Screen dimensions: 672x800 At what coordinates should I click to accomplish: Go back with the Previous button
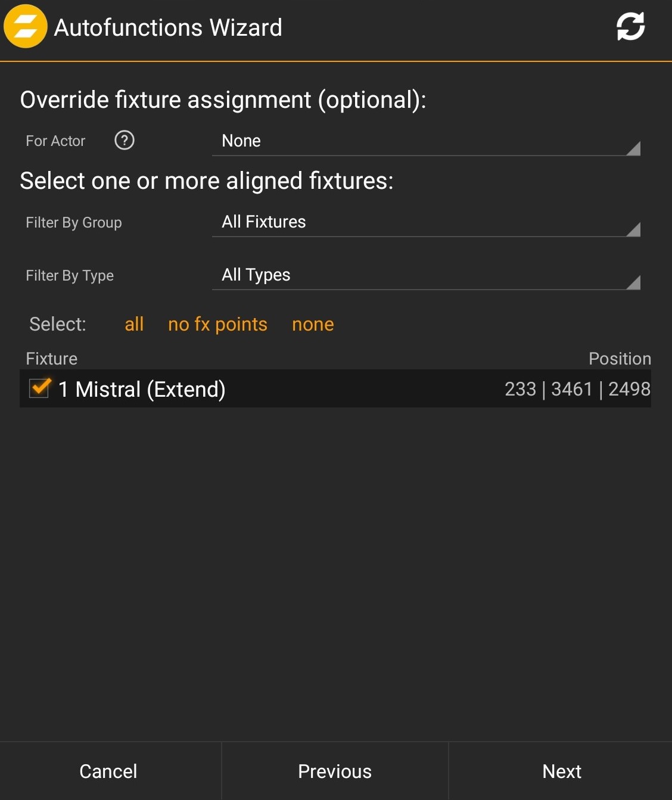(x=335, y=771)
